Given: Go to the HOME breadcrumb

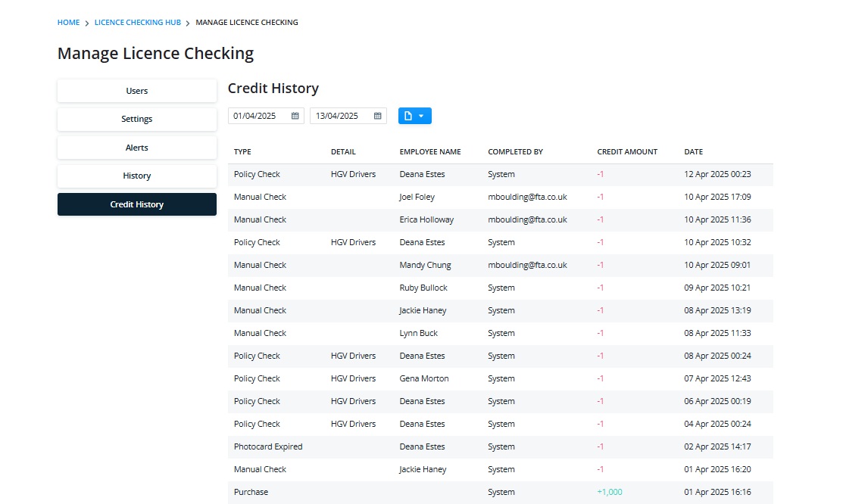Looking at the screenshot, I should pos(68,23).
